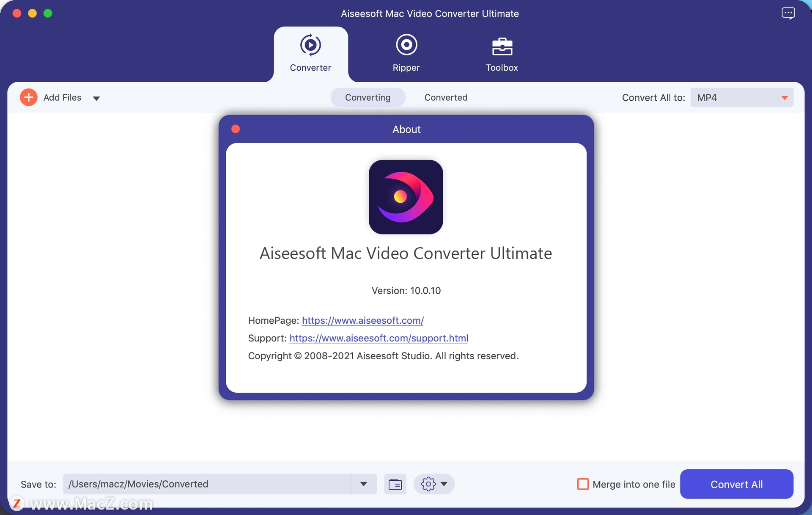Expand the Add Files dropdown arrow
The height and width of the screenshot is (515, 812).
[x=96, y=98]
